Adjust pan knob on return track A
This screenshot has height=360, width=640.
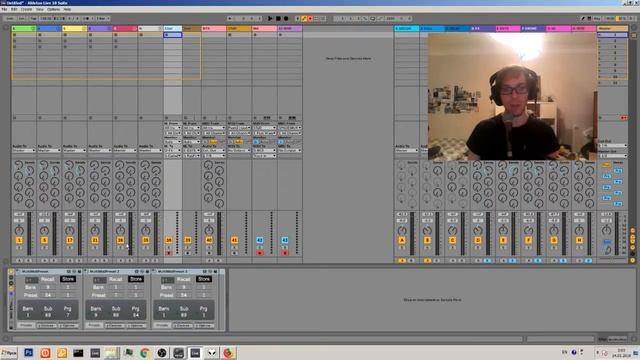pos(402,230)
